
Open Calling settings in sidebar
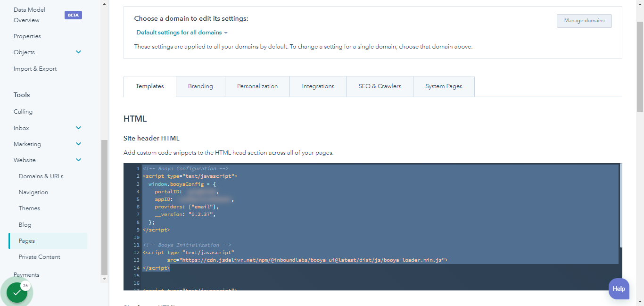click(23, 112)
